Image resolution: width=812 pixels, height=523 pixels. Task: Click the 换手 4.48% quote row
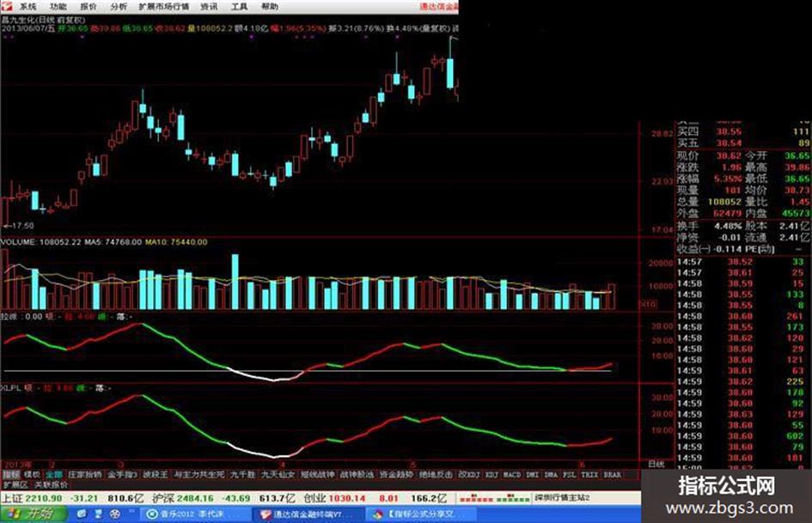[x=709, y=226]
